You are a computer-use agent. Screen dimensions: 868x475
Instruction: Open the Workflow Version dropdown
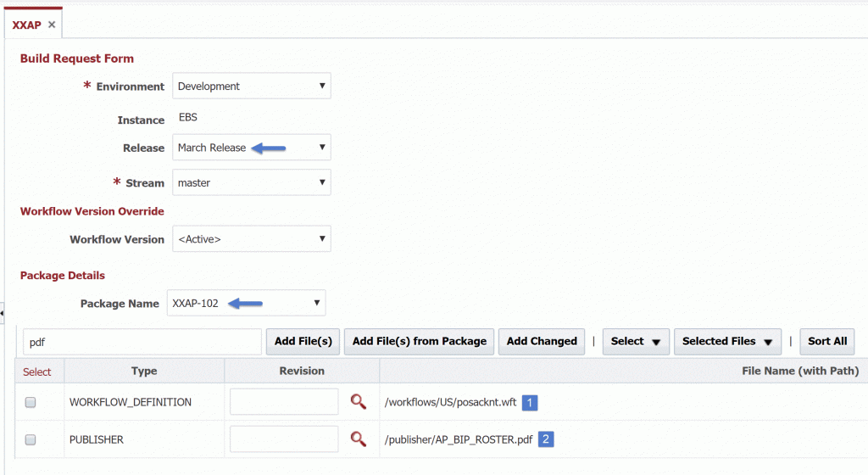click(251, 238)
